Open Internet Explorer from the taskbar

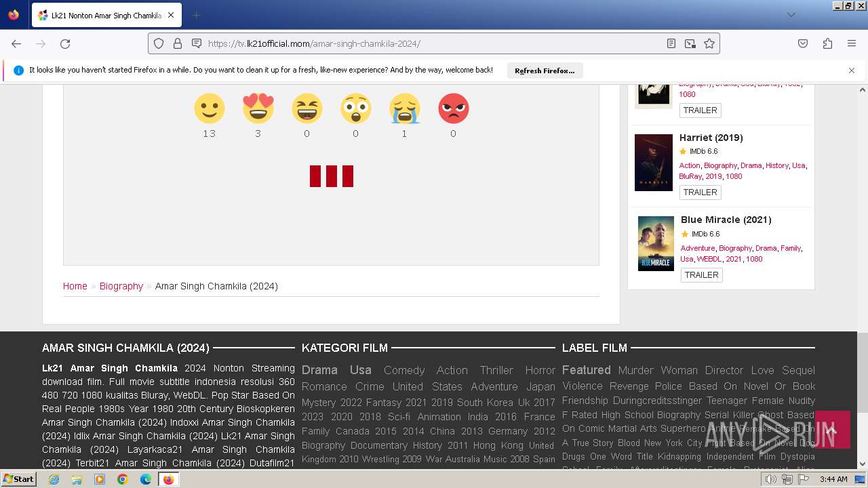[x=54, y=479]
